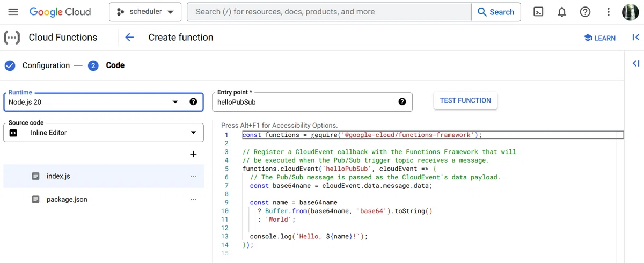Go back with the arrow next to Create function
644x263 pixels.
click(129, 37)
